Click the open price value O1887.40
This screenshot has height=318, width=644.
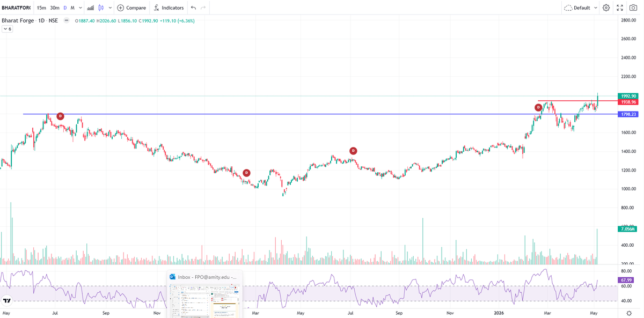click(x=85, y=21)
